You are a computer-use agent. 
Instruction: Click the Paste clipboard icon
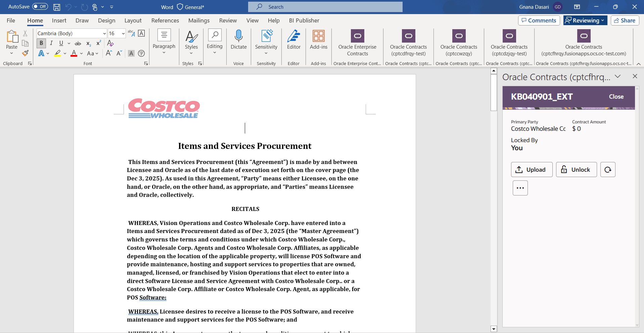click(12, 37)
